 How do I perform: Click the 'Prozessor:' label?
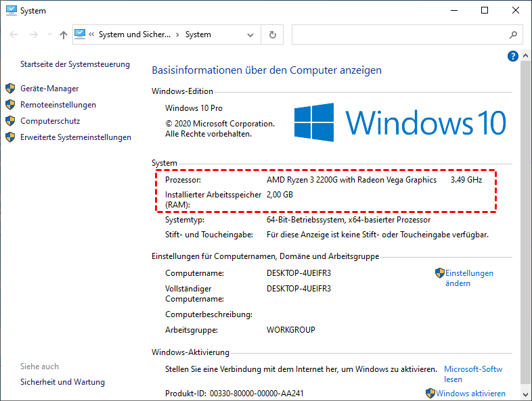(x=183, y=180)
